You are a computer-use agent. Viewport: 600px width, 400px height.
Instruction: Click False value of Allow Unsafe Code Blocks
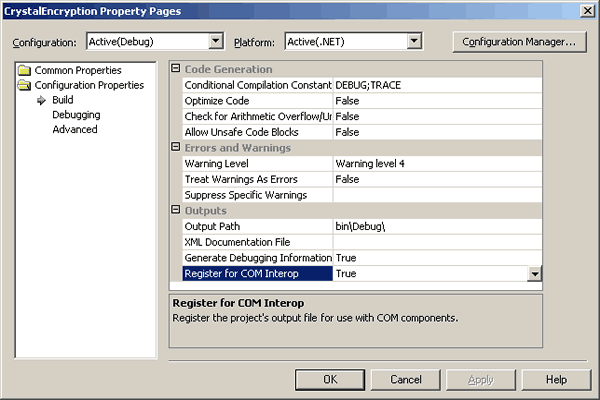[x=437, y=132]
